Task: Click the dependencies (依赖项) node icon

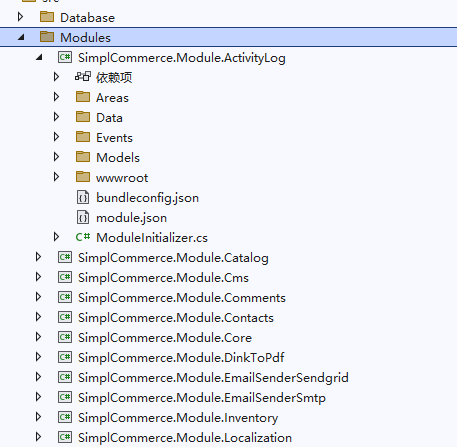Action: tap(83, 77)
